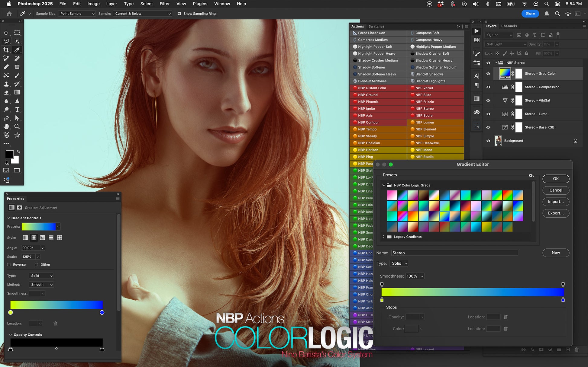The height and width of the screenshot is (367, 588).
Task: Select the Zoom tool
Action: click(x=17, y=126)
